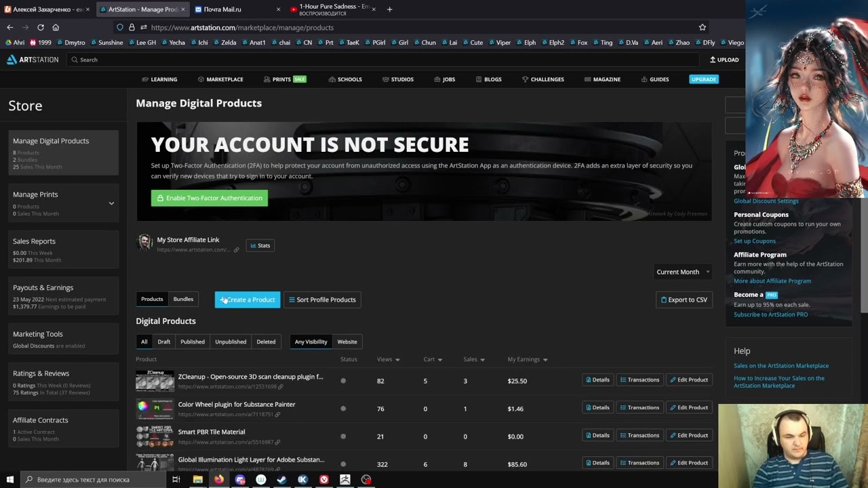This screenshot has width=868, height=488.
Task: Switch to the Bundles tab
Action: tap(183, 299)
